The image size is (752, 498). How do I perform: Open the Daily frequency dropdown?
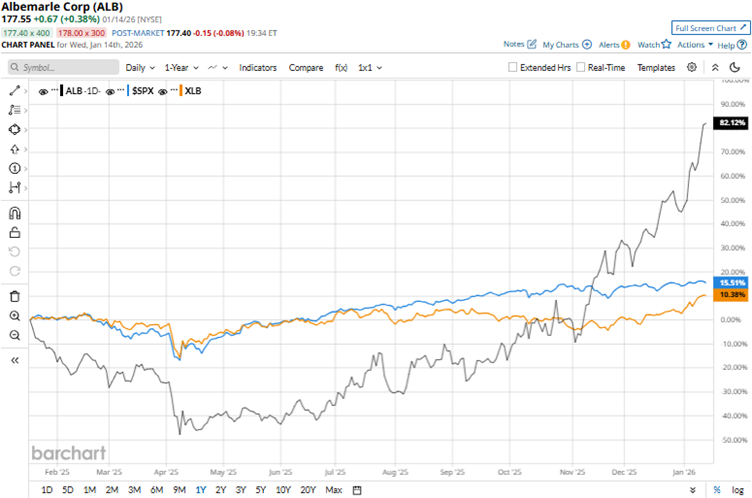(x=140, y=68)
